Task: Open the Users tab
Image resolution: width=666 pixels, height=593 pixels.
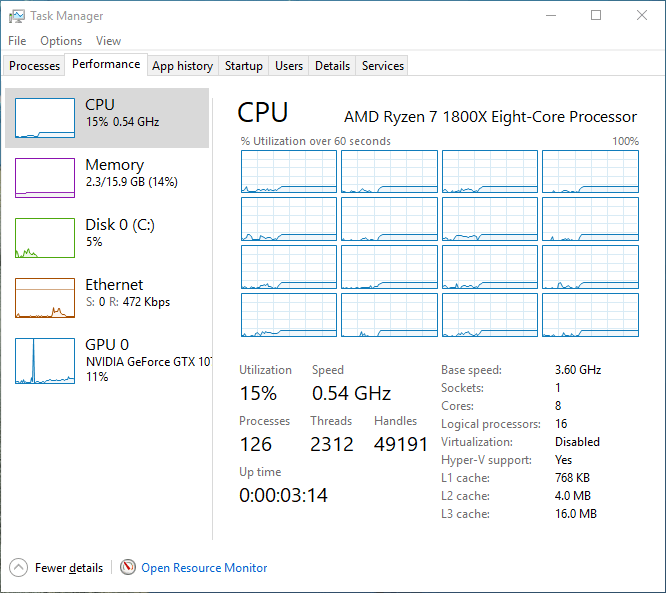Action: point(289,66)
